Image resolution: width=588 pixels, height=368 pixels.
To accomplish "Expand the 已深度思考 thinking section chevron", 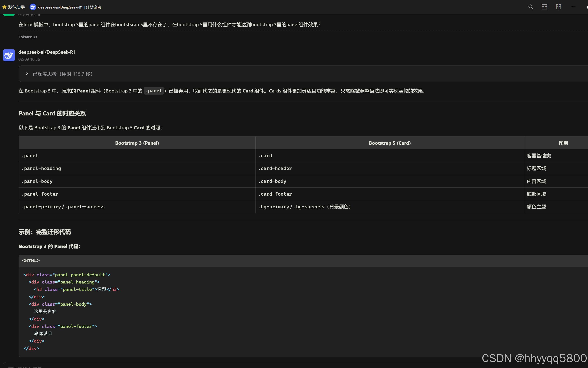I will click(27, 74).
